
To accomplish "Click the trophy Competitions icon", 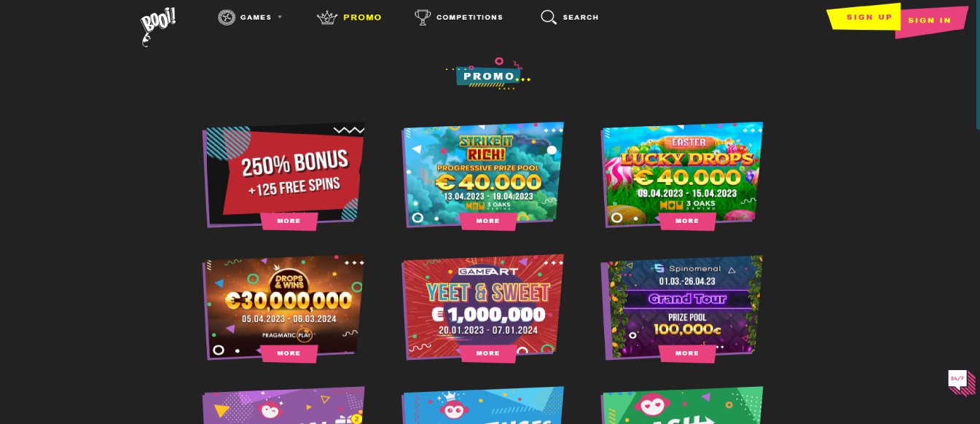I will click(423, 17).
